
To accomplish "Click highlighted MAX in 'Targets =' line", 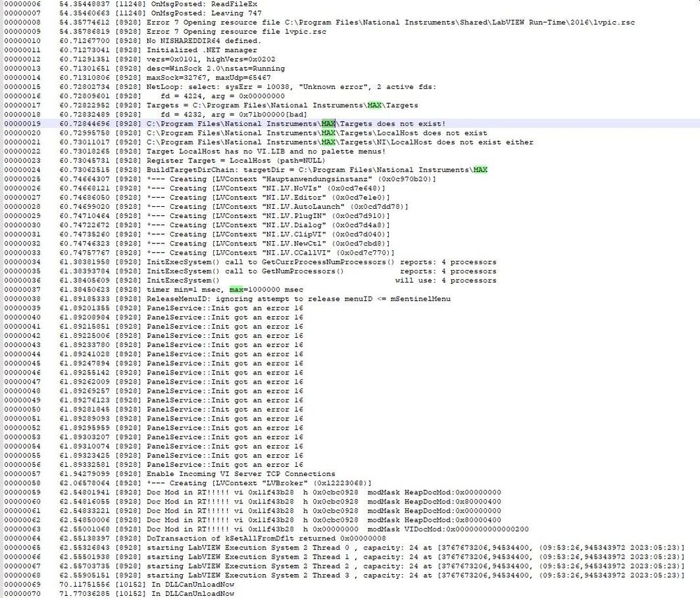I will 374,105.
